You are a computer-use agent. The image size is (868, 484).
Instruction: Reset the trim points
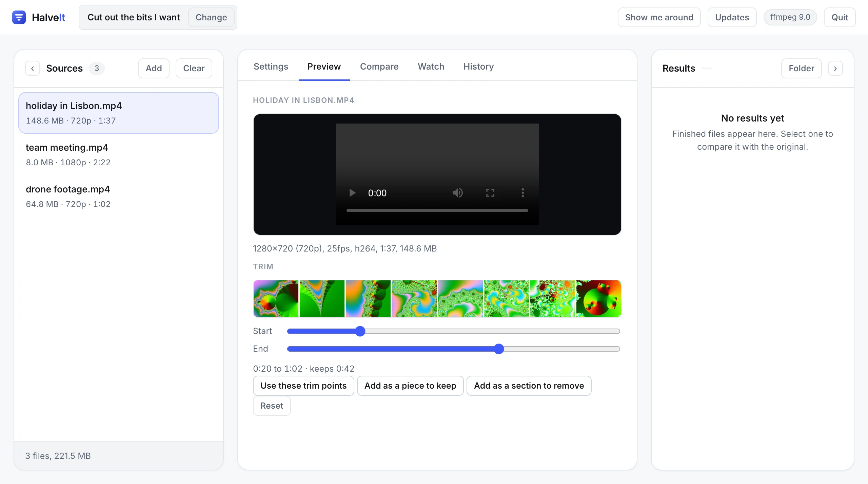[x=272, y=406]
